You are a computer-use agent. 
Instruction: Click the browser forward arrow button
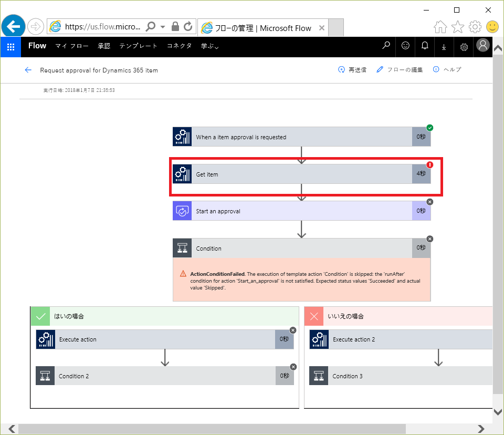click(x=35, y=26)
